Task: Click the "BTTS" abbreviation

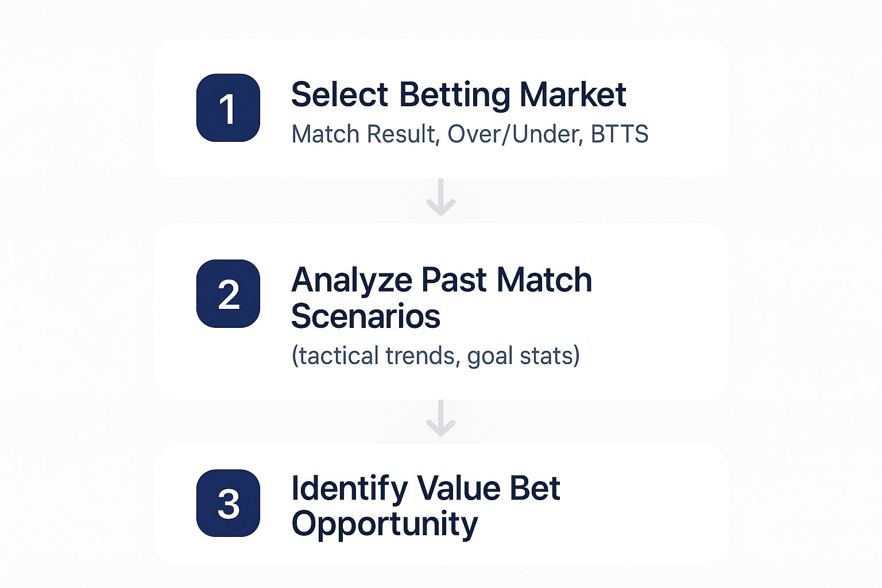Action: point(620,134)
